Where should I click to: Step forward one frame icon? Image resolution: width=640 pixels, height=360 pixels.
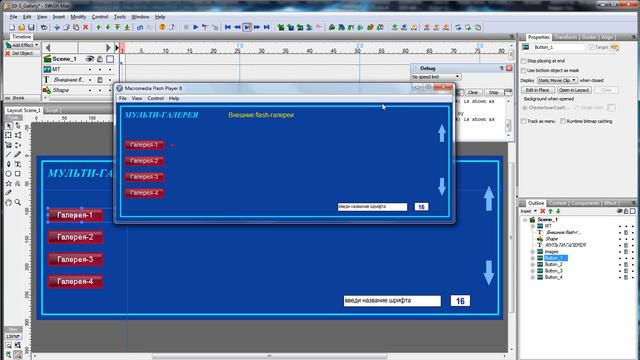[x=257, y=27]
